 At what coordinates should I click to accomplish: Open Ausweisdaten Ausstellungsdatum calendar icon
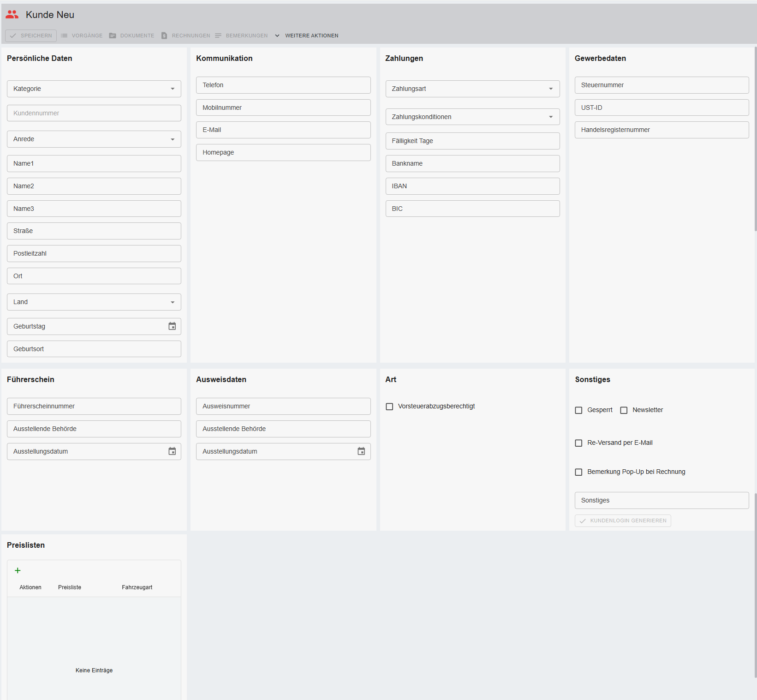(361, 451)
